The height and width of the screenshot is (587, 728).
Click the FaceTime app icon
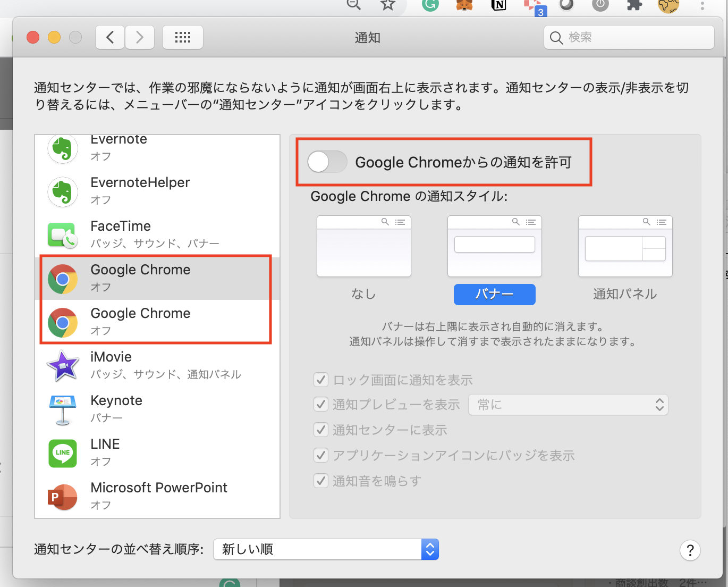[63, 236]
